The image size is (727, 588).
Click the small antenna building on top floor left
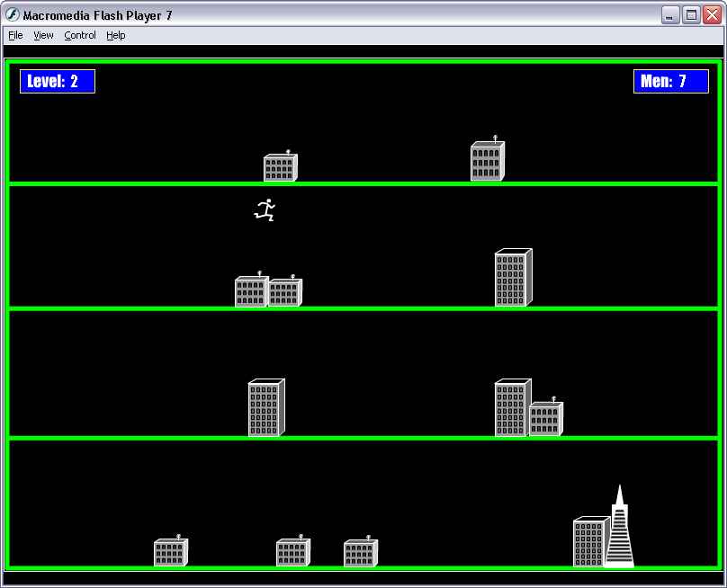tap(281, 166)
